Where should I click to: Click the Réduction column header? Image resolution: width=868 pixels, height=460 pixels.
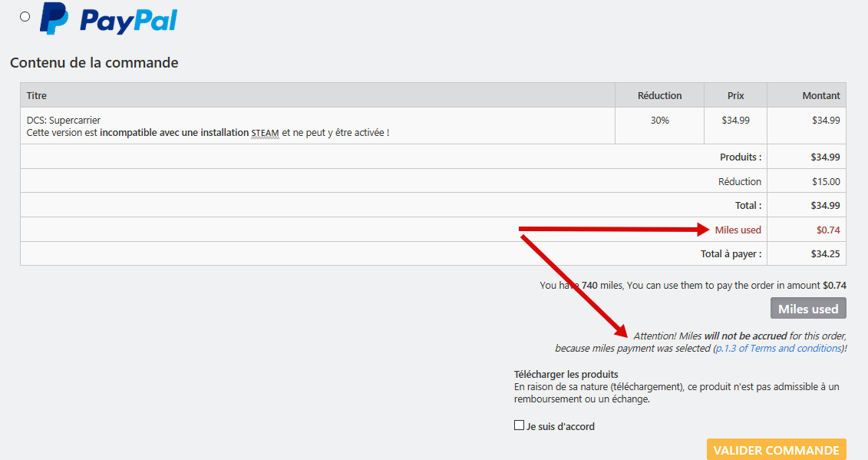click(x=659, y=95)
